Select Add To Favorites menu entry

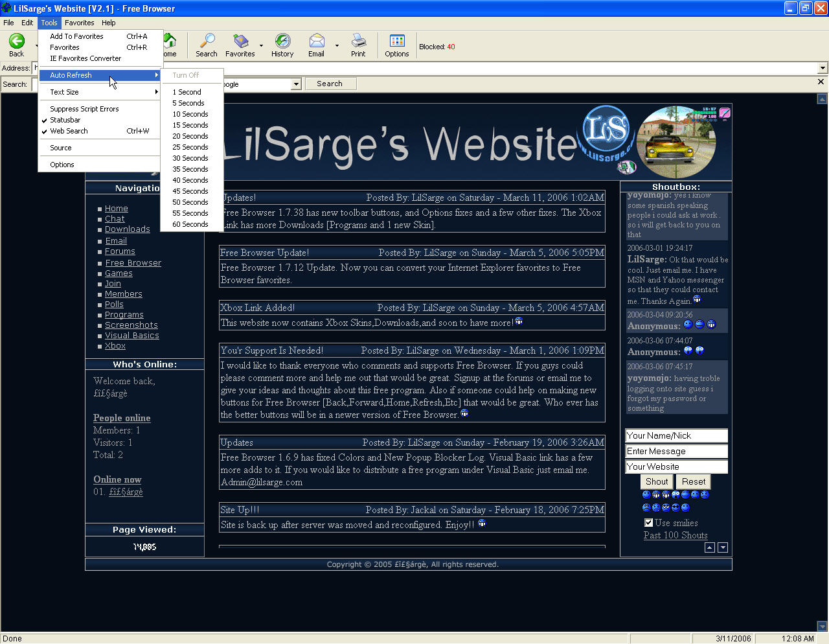[x=100, y=36]
